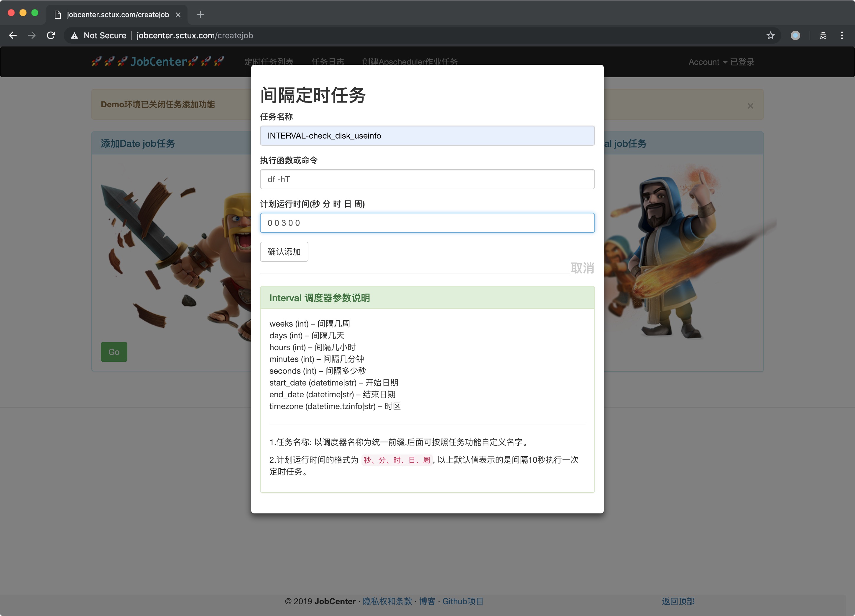Open the 博客 footer link

click(x=427, y=601)
